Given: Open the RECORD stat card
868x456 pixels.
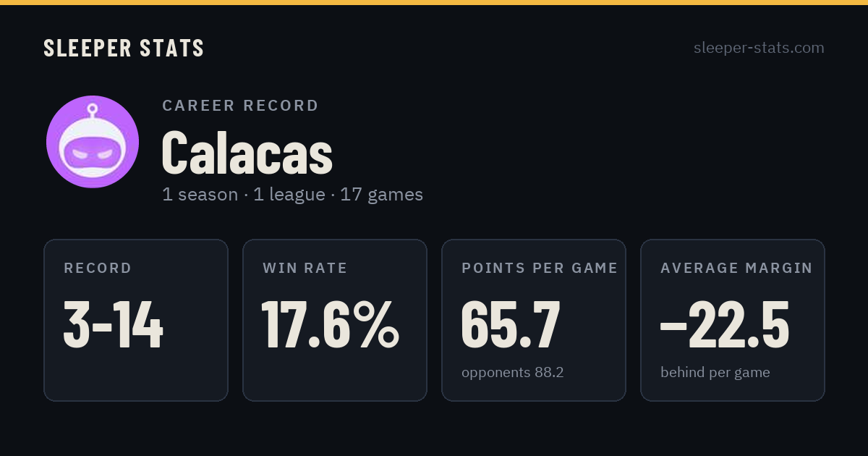Looking at the screenshot, I should [x=136, y=320].
